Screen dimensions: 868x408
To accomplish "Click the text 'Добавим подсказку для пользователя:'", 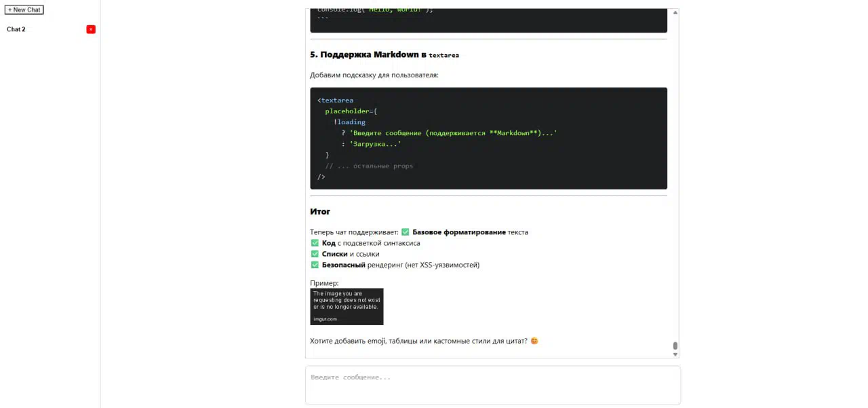I will tap(374, 75).
